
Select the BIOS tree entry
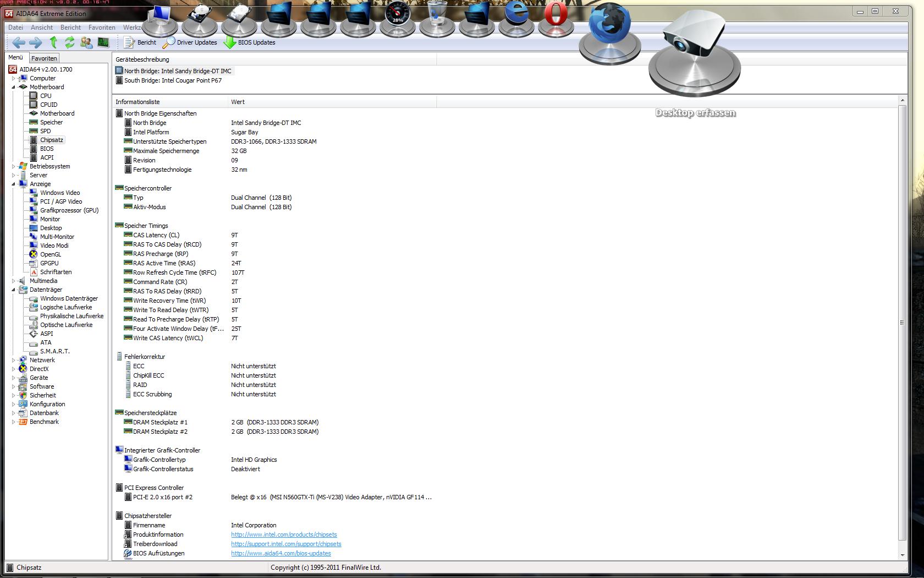click(47, 149)
